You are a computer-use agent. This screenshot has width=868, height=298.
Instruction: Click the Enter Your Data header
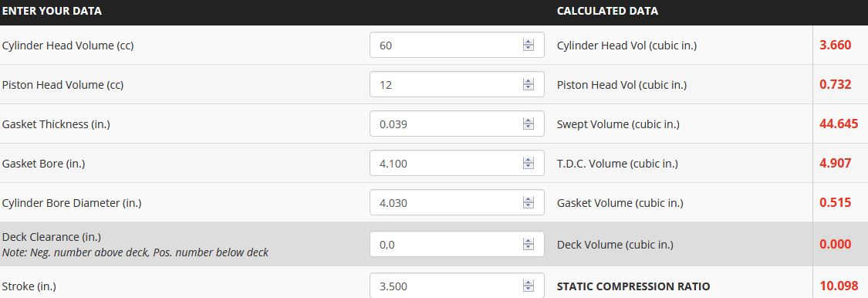52,11
